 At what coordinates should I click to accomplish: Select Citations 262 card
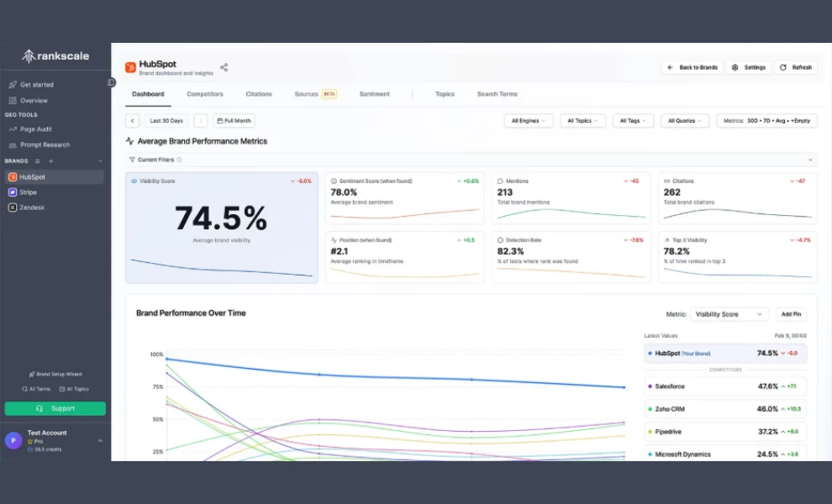(x=738, y=198)
